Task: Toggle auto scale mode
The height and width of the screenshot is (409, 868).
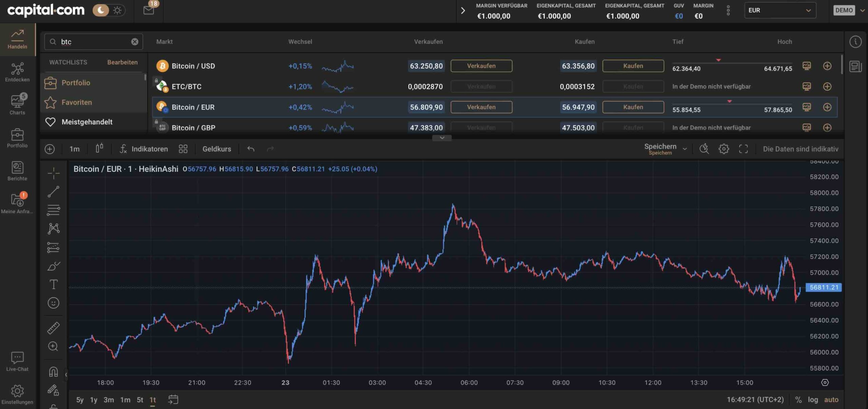Action: tap(831, 400)
